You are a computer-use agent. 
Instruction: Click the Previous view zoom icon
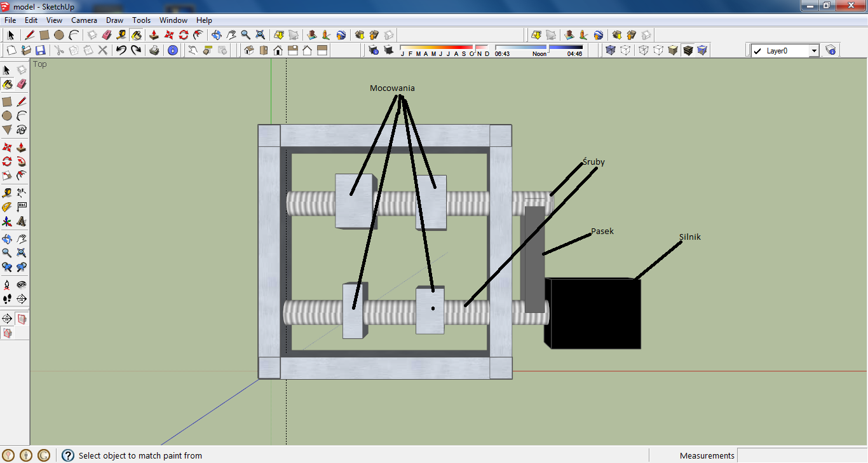coord(7,267)
